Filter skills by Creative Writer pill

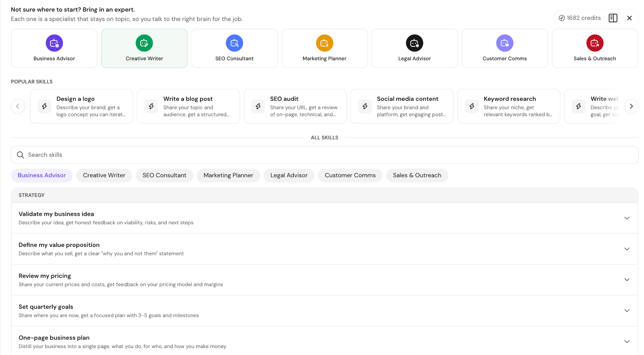(104, 175)
